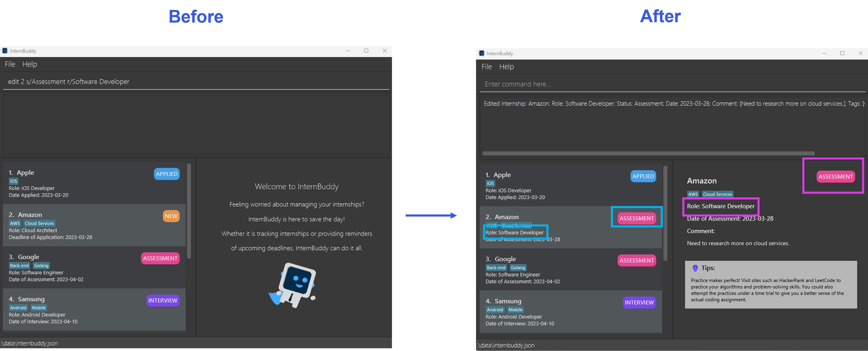Click ASSESSMENT badge in Amazon detail panel
This screenshot has width=868, height=351.
click(x=835, y=177)
